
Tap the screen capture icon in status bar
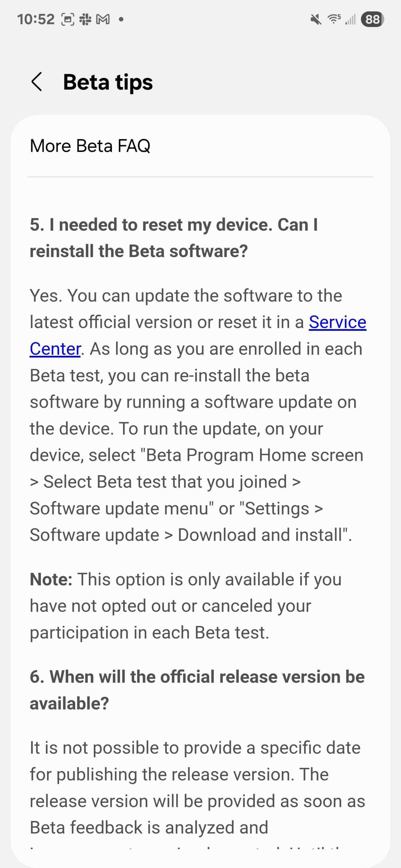click(68, 20)
